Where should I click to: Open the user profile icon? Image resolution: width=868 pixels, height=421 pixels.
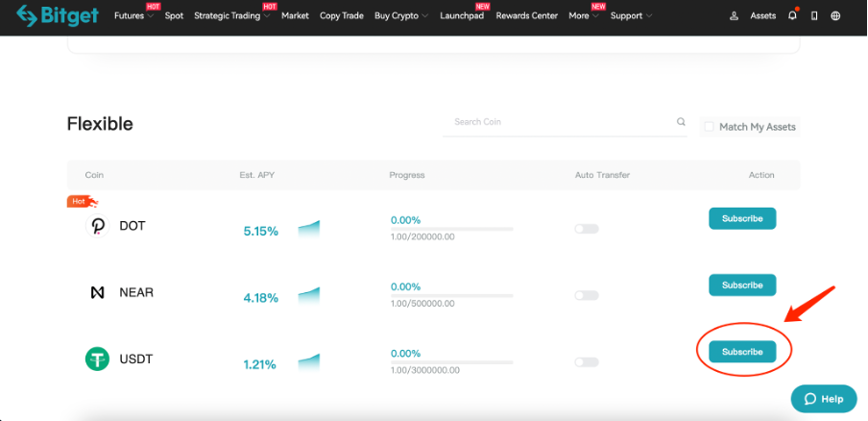734,16
